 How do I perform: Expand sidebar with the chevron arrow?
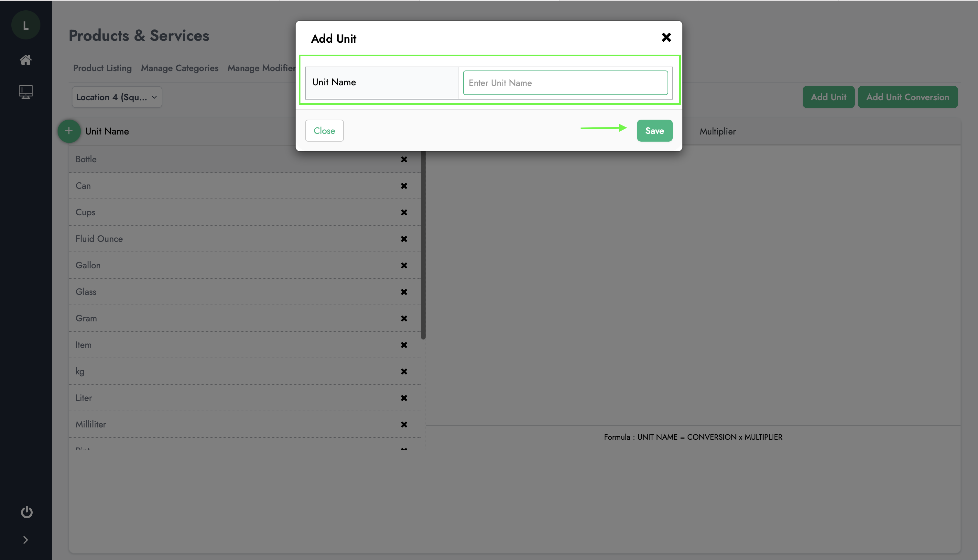26,540
